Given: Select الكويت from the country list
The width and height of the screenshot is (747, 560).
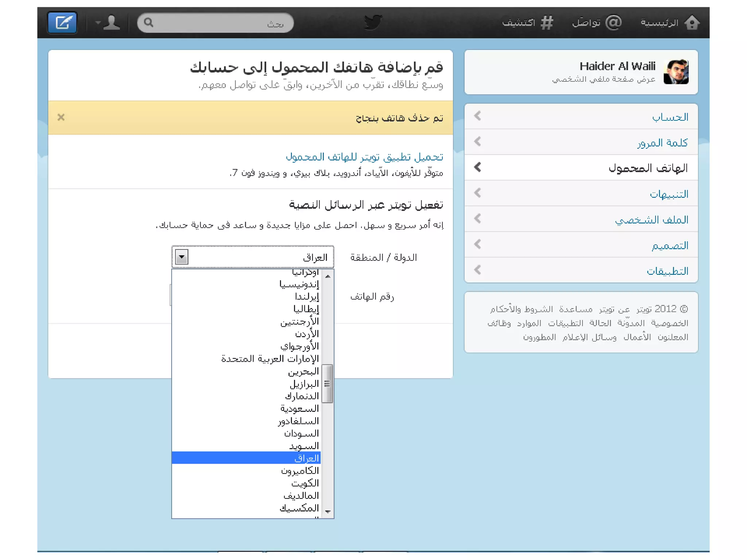Looking at the screenshot, I should point(305,483).
